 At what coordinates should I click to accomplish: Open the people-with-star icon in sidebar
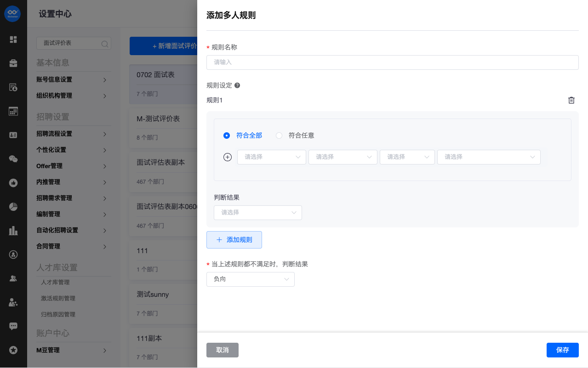[x=13, y=302]
